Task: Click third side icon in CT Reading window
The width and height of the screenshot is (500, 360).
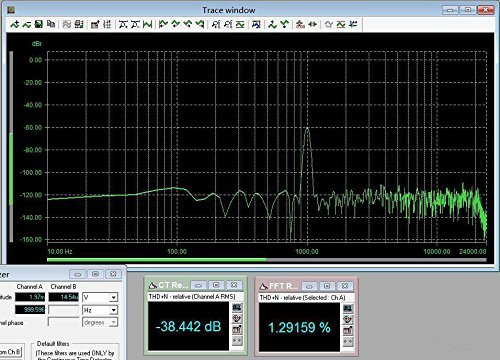Action: click(x=237, y=329)
